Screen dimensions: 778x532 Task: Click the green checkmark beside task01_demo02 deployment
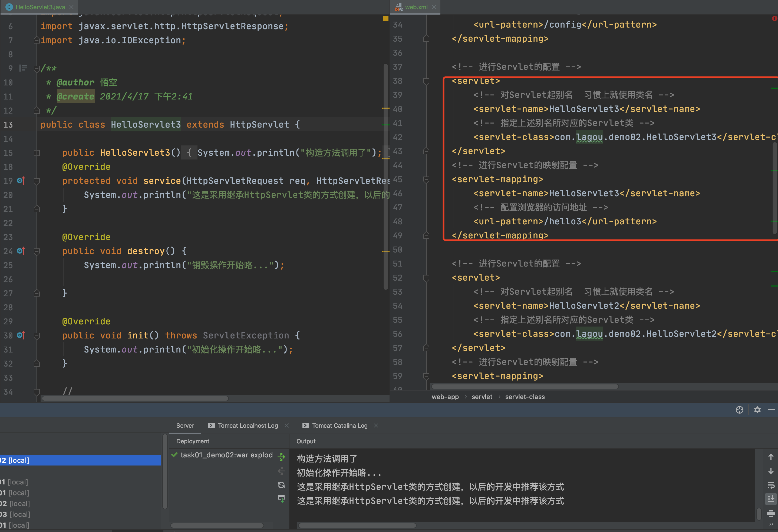174,455
